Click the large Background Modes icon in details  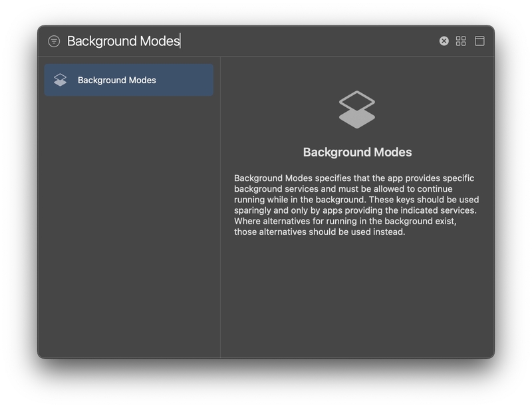pos(357,109)
